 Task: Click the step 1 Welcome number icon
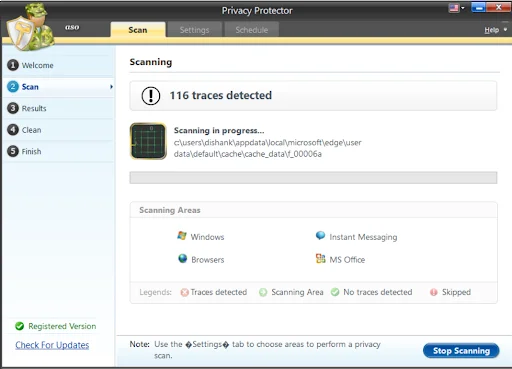(13, 65)
